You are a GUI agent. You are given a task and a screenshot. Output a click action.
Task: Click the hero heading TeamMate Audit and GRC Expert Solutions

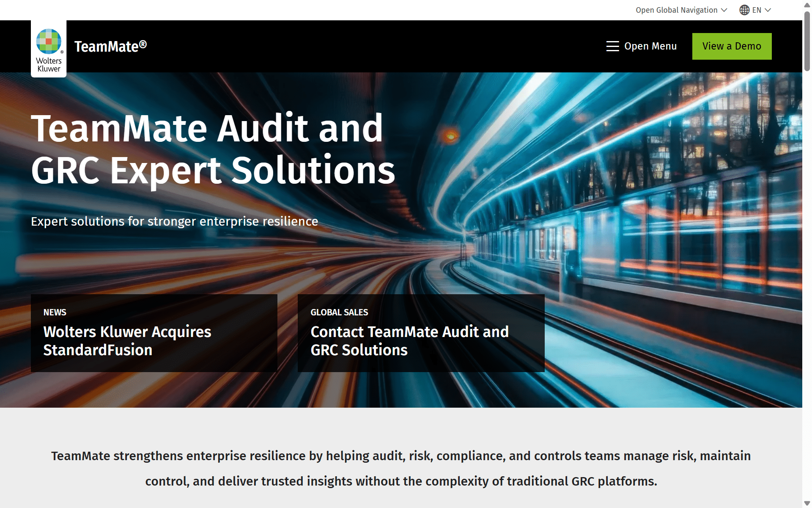213,149
